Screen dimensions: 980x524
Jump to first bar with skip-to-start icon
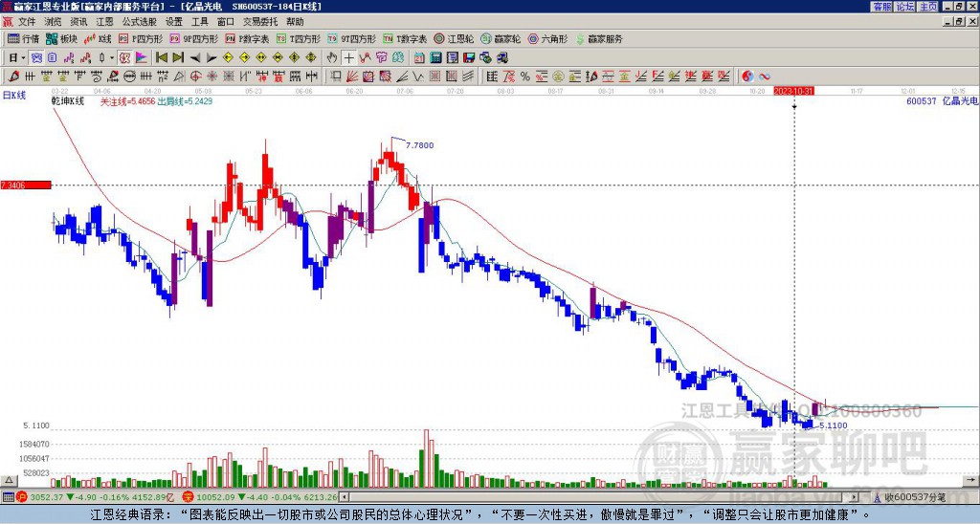point(161,58)
